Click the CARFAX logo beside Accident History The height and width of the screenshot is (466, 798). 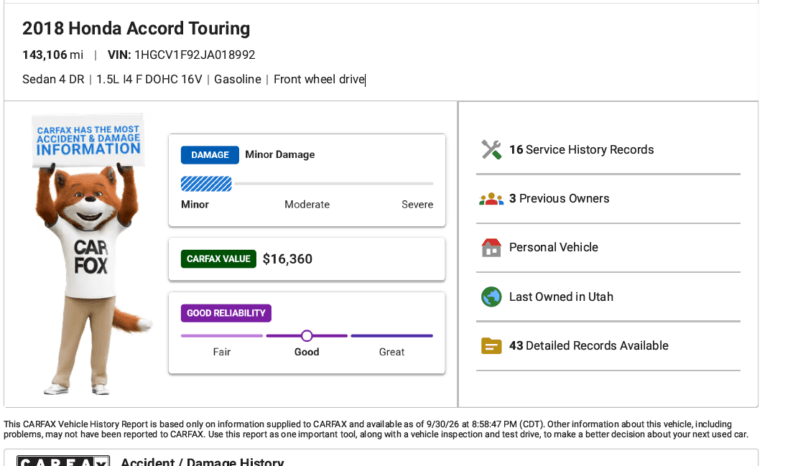pos(63,461)
